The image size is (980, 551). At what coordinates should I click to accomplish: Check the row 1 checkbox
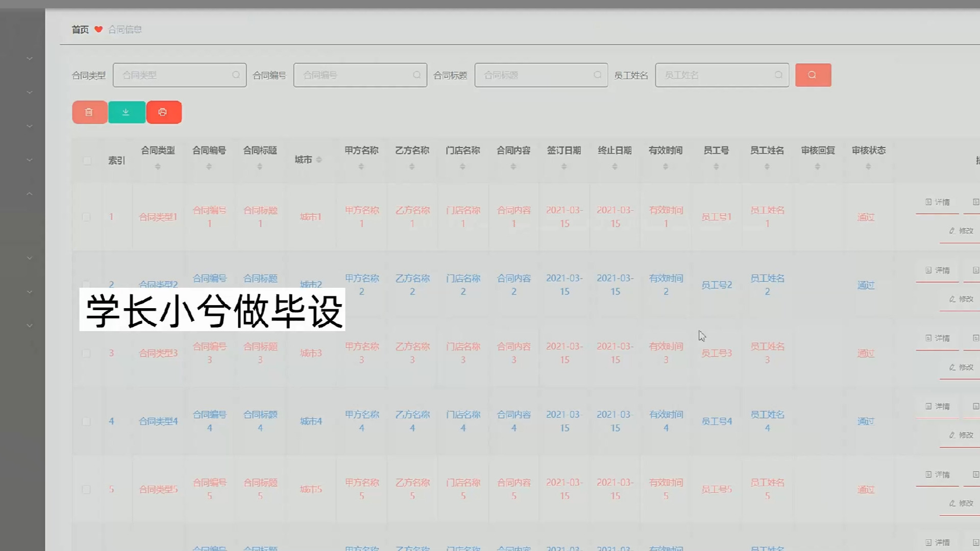click(86, 217)
